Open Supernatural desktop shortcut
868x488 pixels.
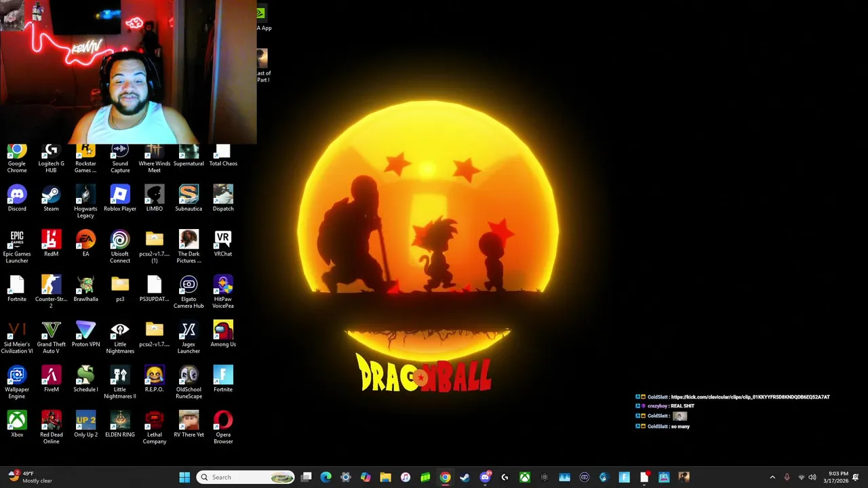(x=189, y=156)
